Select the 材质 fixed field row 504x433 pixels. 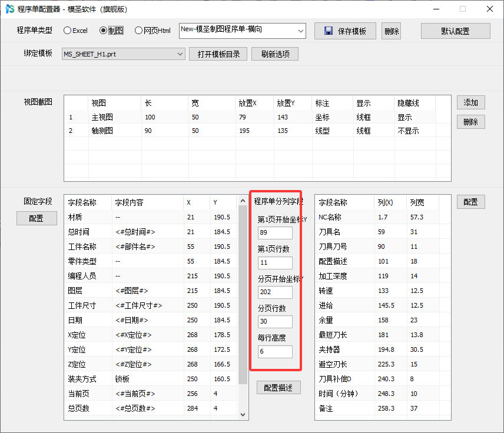click(x=151, y=217)
